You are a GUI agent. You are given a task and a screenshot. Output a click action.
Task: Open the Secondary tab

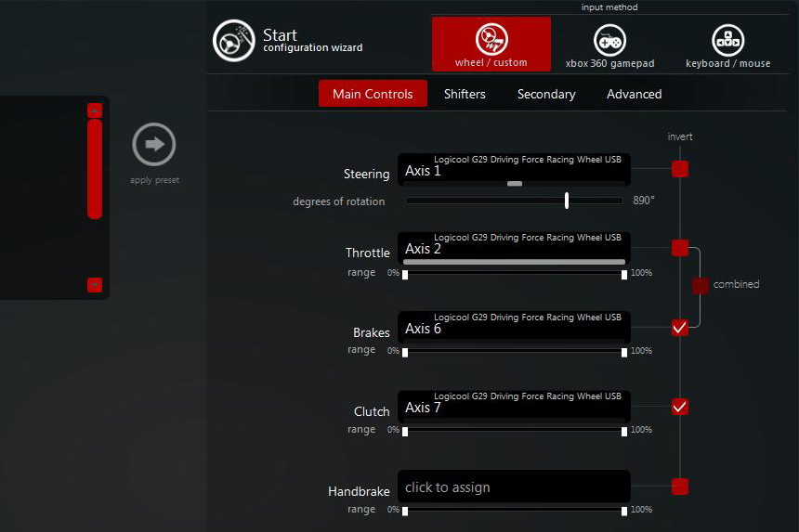tap(546, 94)
